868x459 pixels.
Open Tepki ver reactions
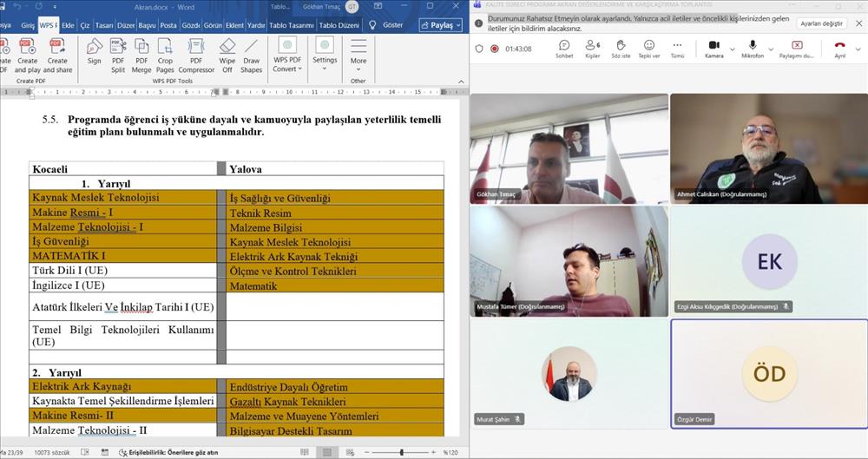649,49
